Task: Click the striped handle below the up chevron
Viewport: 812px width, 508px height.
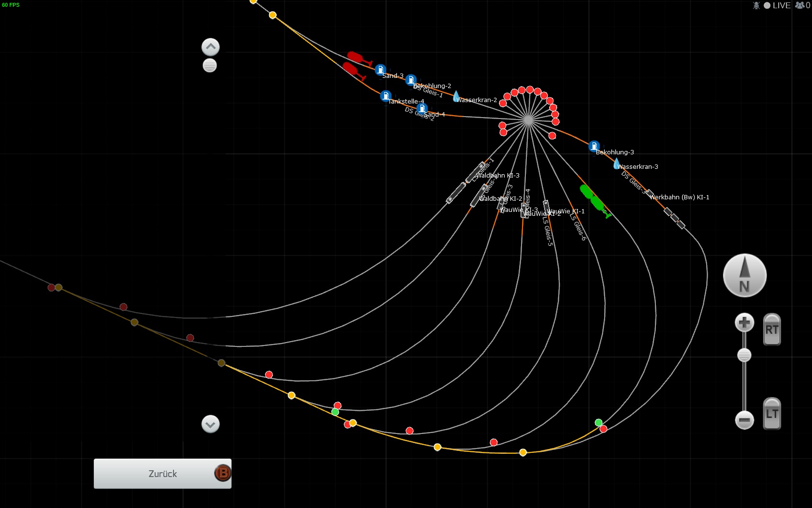Action: click(210, 65)
